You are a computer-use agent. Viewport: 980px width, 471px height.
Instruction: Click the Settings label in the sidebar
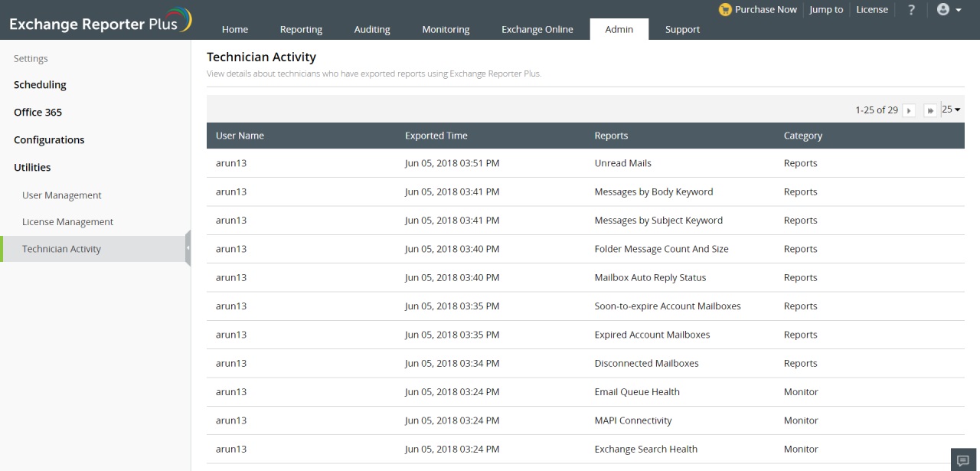31,59
